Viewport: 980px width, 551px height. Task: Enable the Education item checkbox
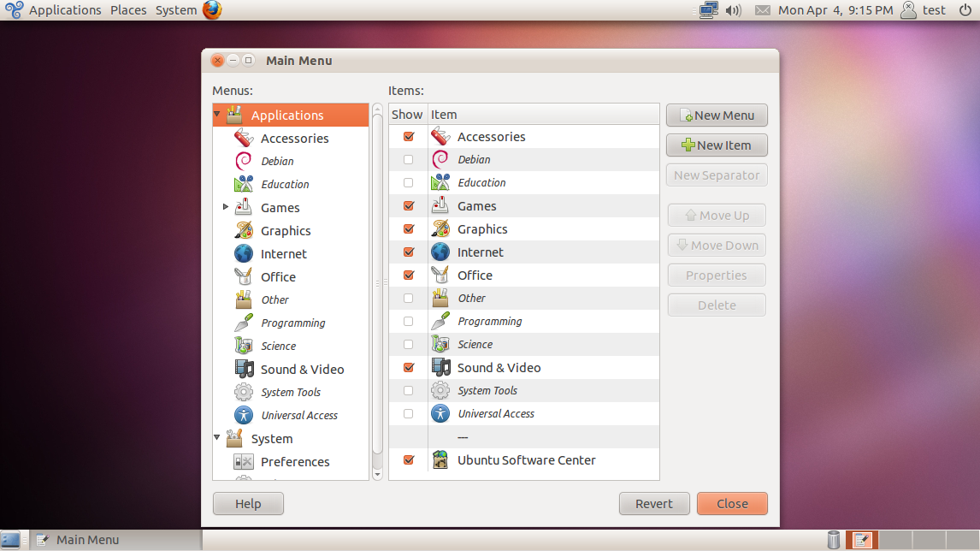pos(408,181)
